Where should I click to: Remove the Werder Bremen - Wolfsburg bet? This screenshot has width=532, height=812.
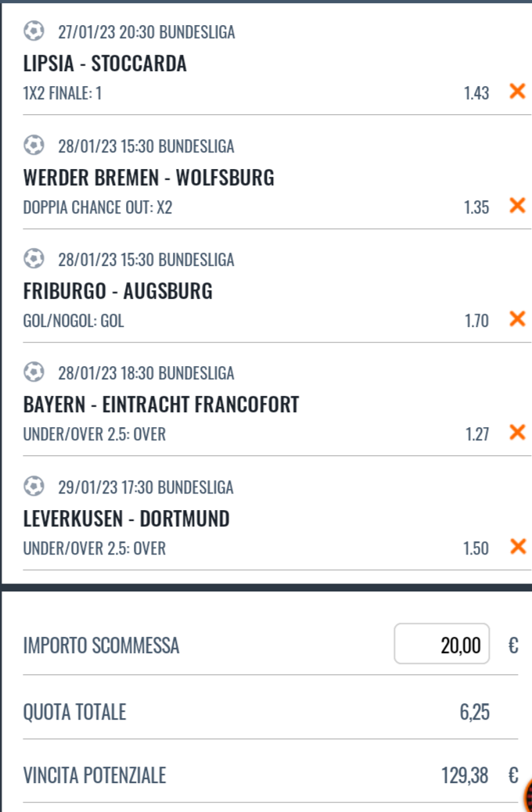tap(516, 206)
